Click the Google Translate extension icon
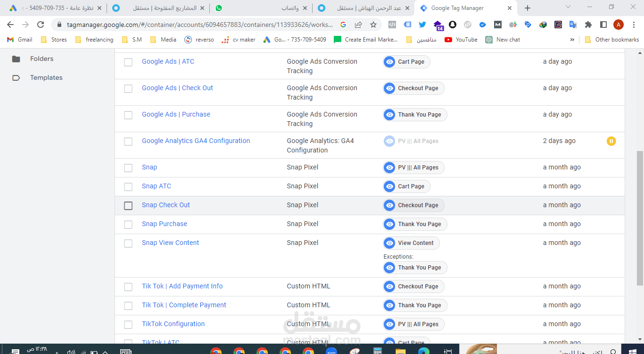Viewport: 644px width, 354px height. click(x=573, y=25)
